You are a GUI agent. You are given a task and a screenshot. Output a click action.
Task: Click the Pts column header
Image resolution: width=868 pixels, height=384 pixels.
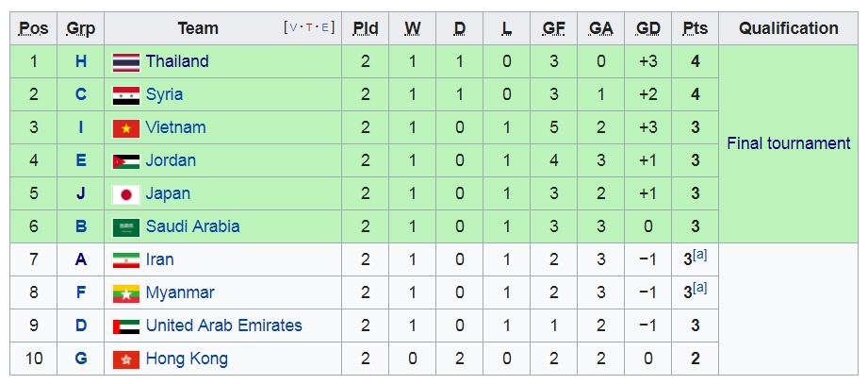[695, 28]
